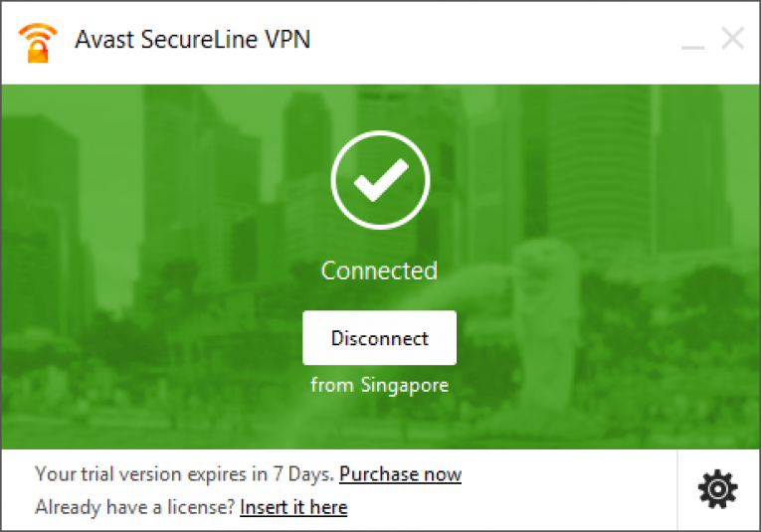The width and height of the screenshot is (761, 532).
Task: Close the Avast SecureLine VPN window
Action: pyautogui.click(x=733, y=40)
